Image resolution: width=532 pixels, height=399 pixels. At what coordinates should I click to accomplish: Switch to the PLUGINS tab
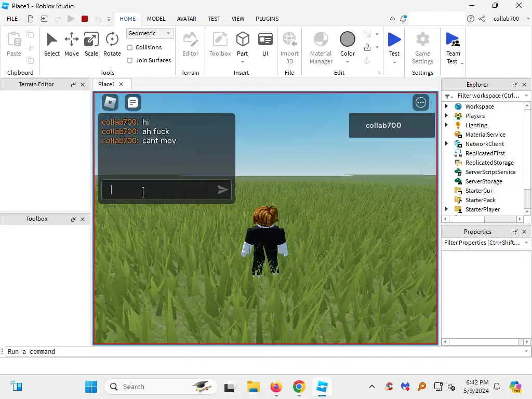pyautogui.click(x=267, y=19)
